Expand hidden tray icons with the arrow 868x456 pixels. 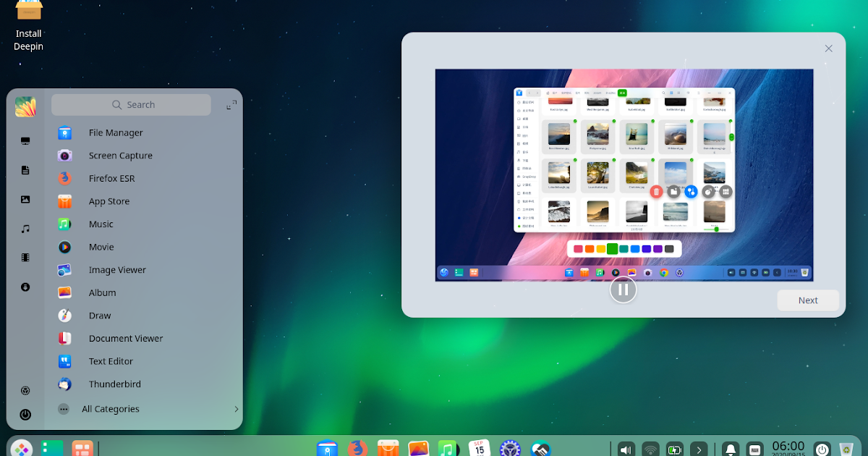[x=699, y=449]
